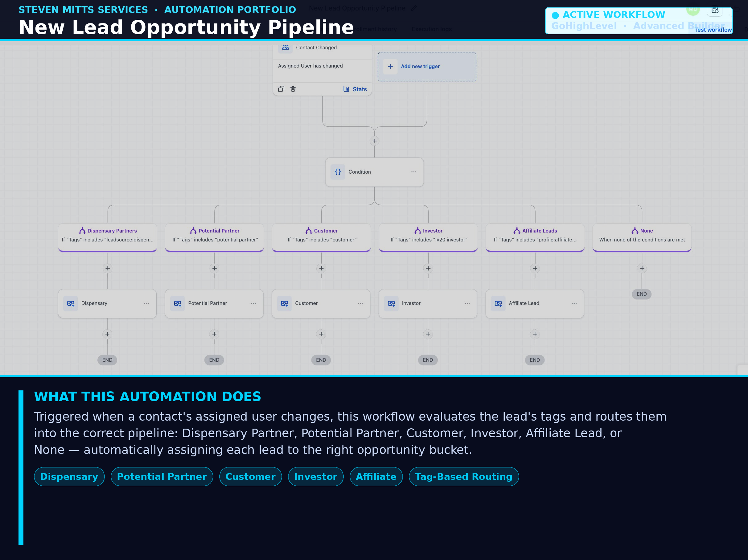Click the Investor opportunity action icon
Screen dimensions: 748x560
391,303
